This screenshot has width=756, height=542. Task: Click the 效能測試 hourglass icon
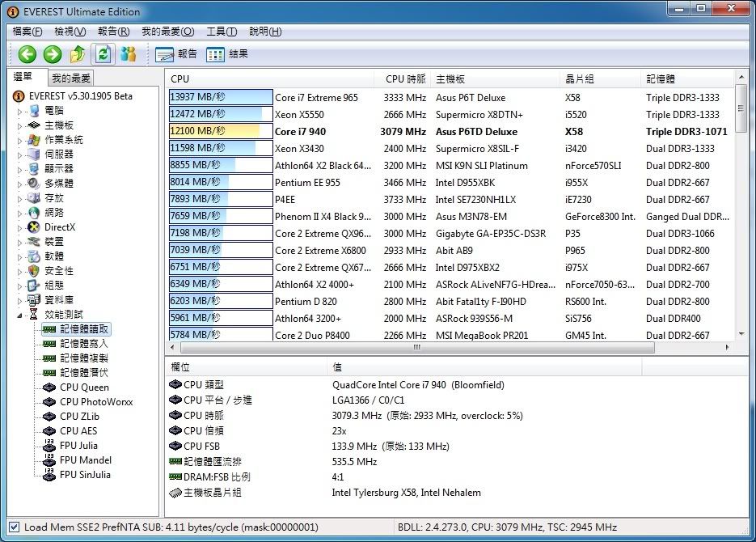34,315
